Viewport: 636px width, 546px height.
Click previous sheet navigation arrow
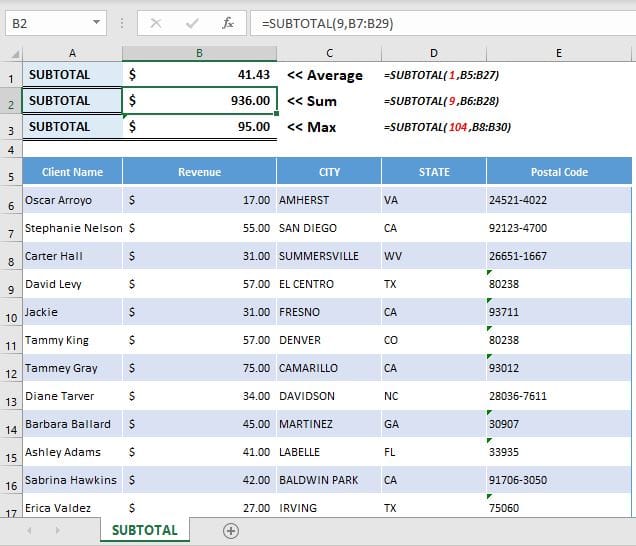[29, 530]
